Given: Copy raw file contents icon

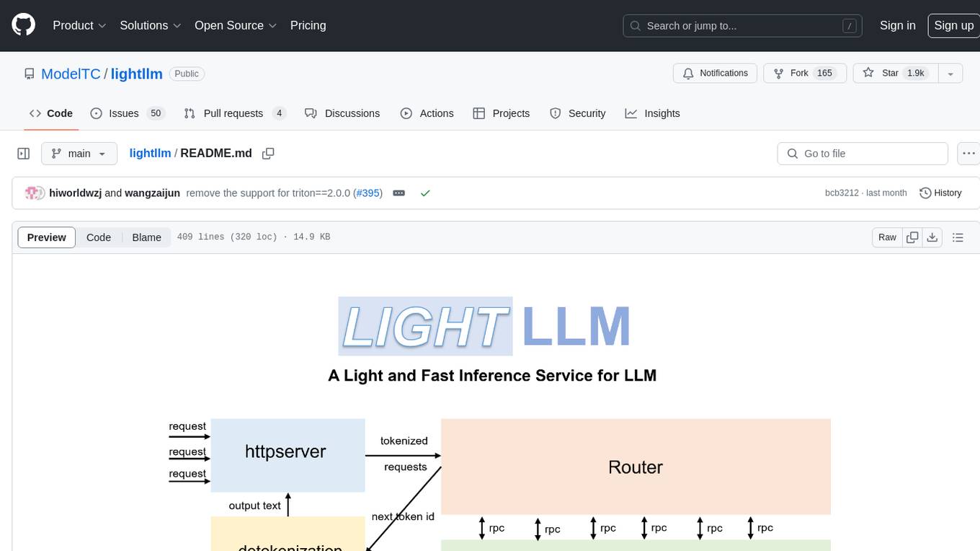Looking at the screenshot, I should 912,237.
